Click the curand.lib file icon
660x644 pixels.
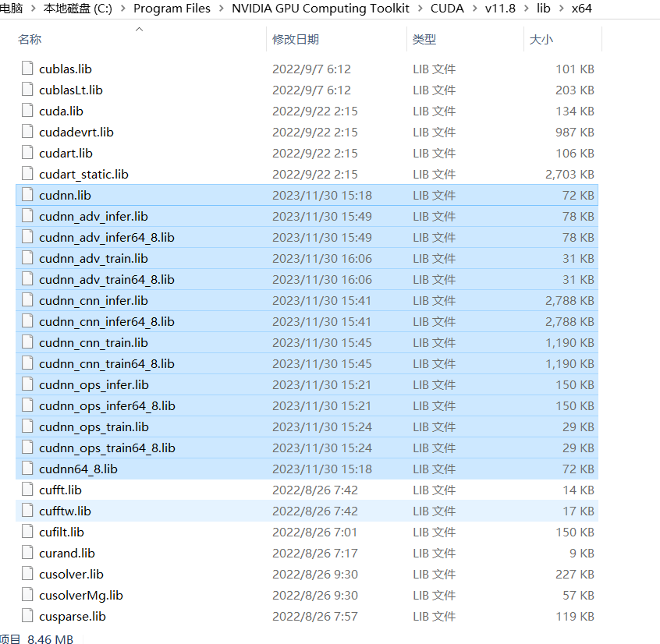(27, 553)
